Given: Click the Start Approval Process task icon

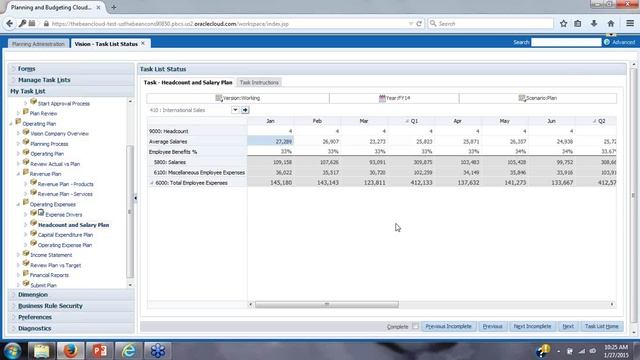Looking at the screenshot, I should point(33,102).
